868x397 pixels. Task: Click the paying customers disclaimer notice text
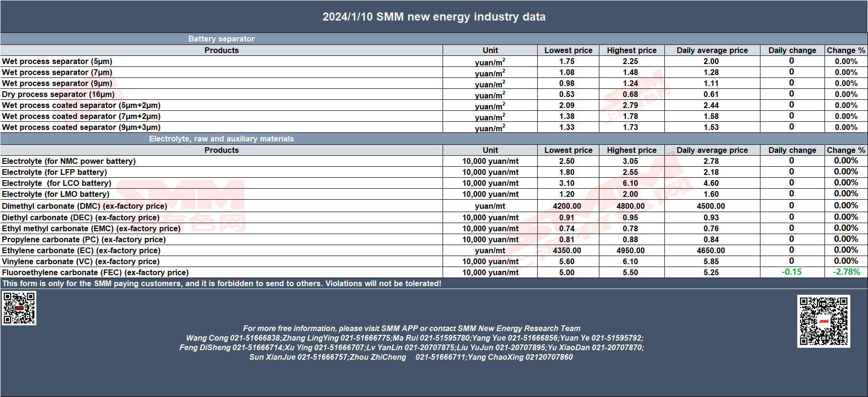(x=222, y=283)
